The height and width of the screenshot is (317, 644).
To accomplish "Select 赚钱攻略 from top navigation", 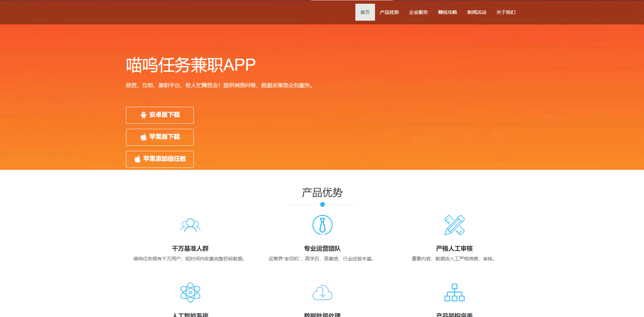I will pos(448,12).
